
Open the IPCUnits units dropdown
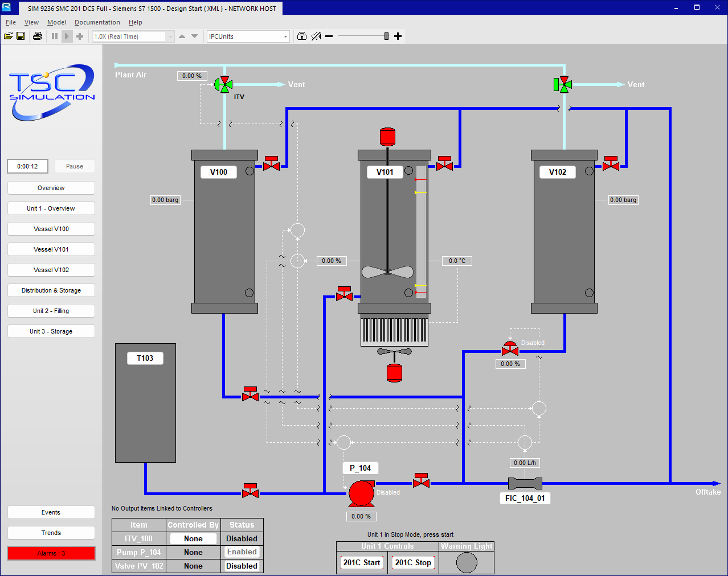[248, 36]
